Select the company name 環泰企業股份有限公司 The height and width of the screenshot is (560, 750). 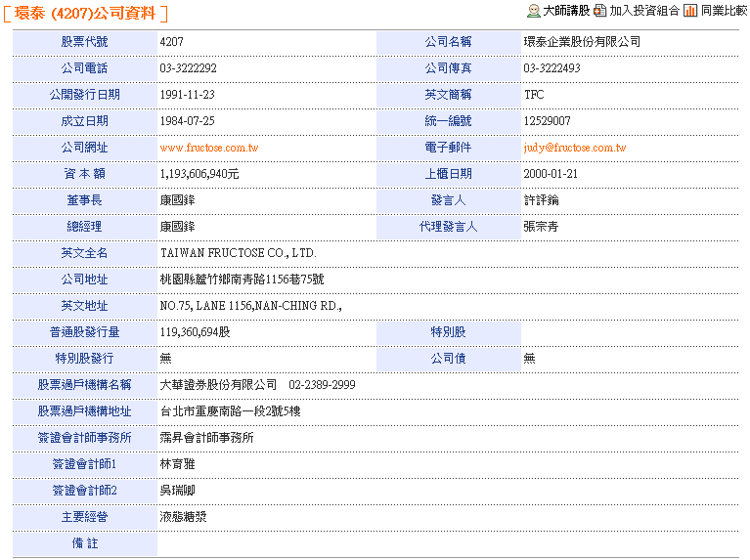pos(582,42)
